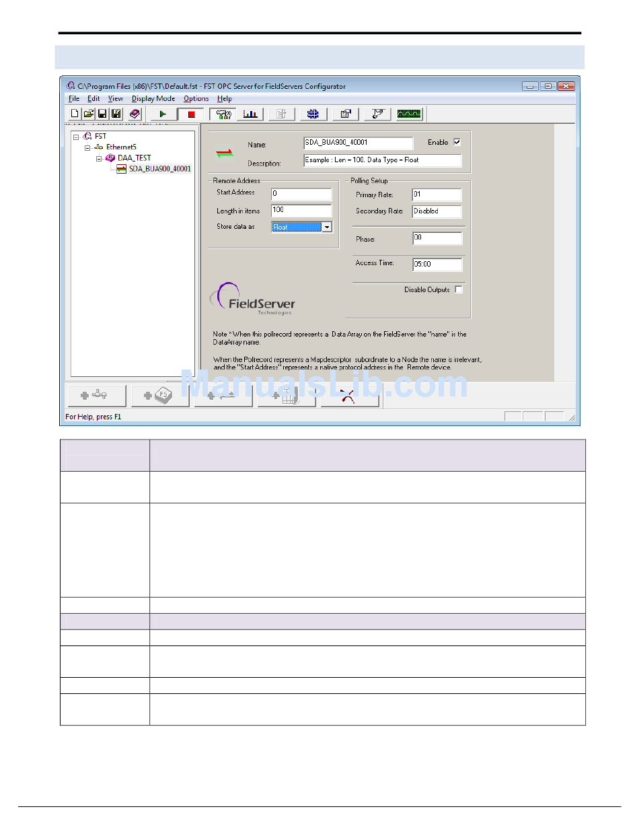This screenshot has height=840, width=639.
Task: Collapse the DAA_TEST tree node
Action: click(x=99, y=158)
